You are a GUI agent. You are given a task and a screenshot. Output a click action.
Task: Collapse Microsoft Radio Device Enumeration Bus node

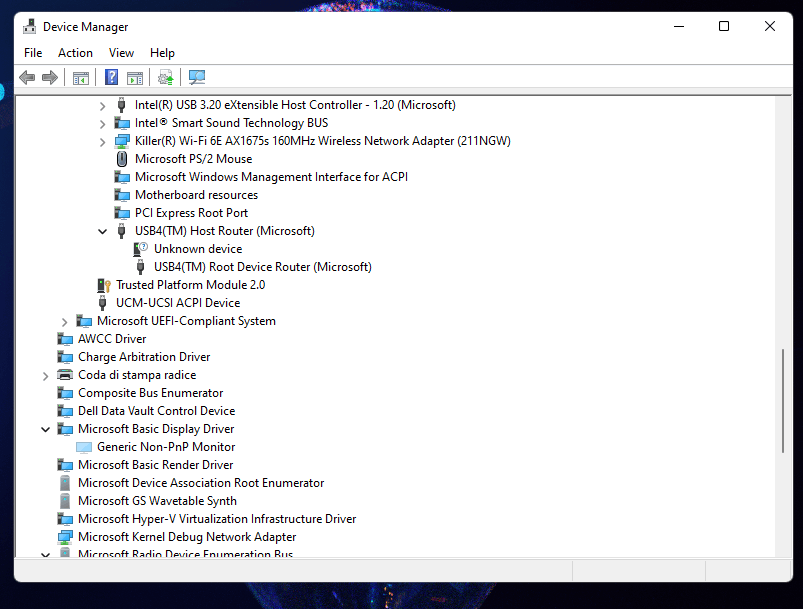45,555
